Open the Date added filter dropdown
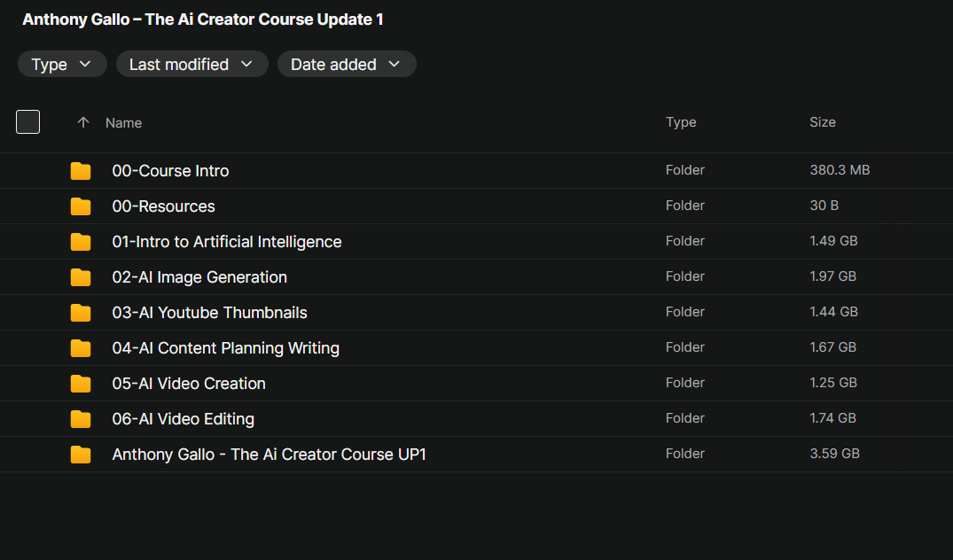This screenshot has width=953, height=560. point(347,65)
